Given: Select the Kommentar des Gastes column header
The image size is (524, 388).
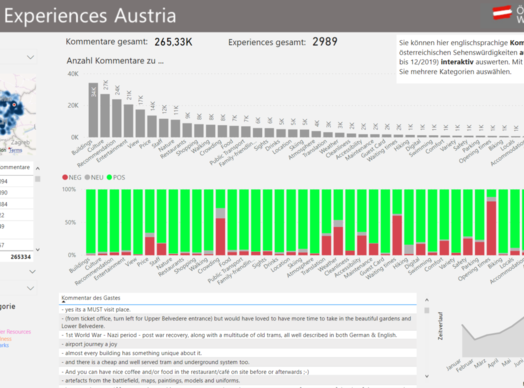Looking at the screenshot, I should pyautogui.click(x=91, y=298).
